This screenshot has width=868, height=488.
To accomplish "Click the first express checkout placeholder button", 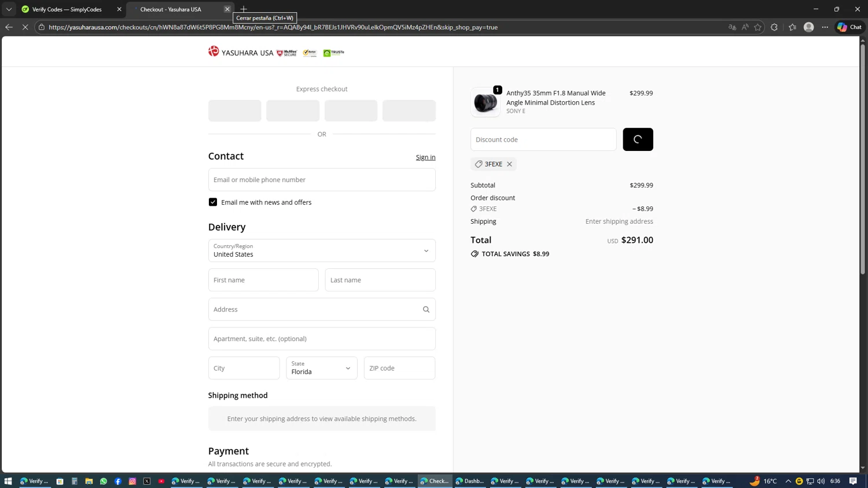I will (x=235, y=110).
